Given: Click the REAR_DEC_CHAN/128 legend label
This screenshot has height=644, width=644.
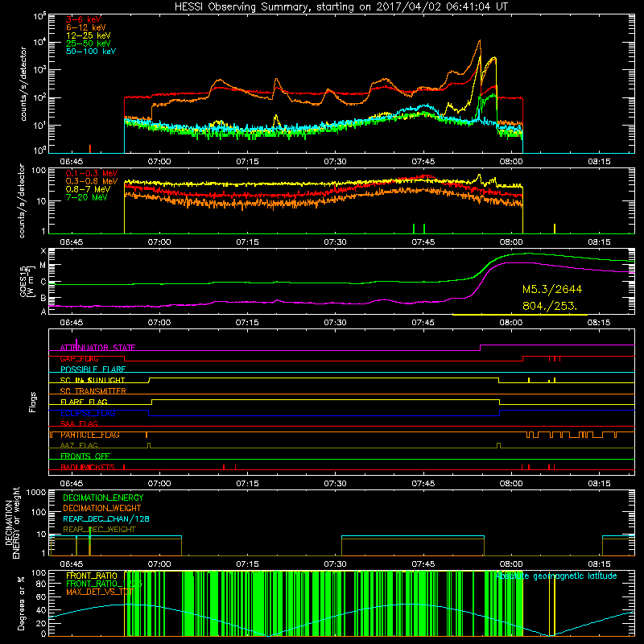Looking at the screenshot, I should point(106,519).
